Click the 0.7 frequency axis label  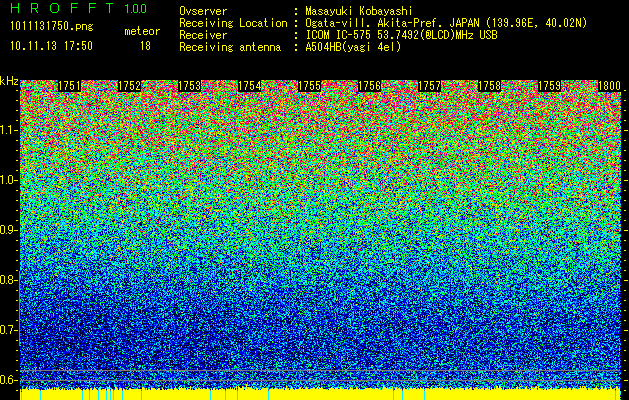(x=9, y=330)
